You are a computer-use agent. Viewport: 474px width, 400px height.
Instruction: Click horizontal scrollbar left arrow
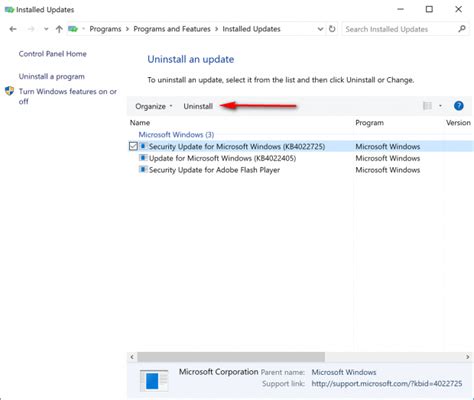point(132,357)
